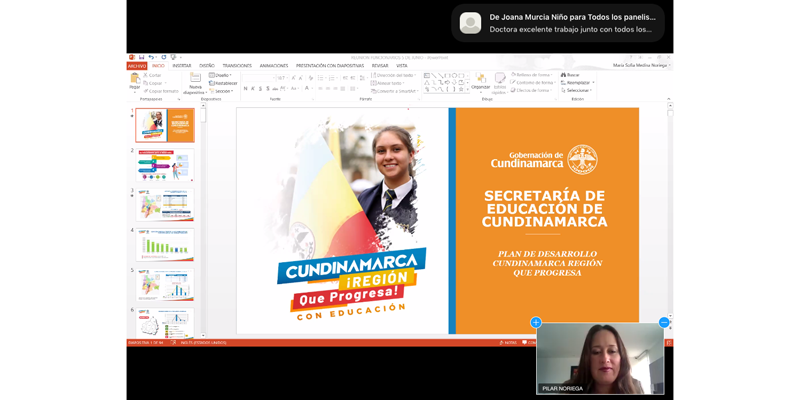800x400 pixels.
Task: Select the star shape in shapes gallery
Action: [x=461, y=89]
